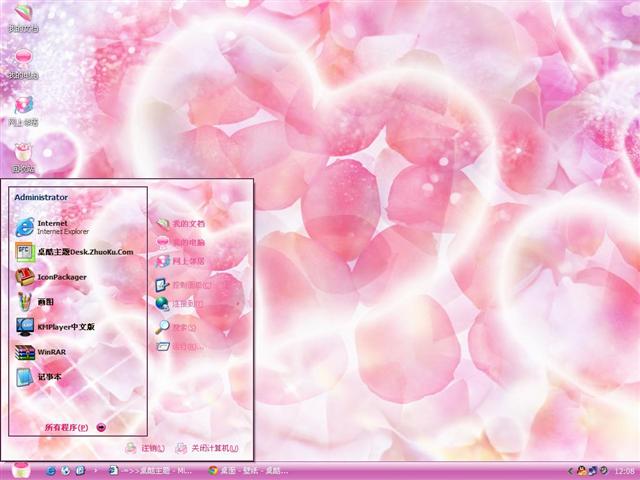Click the pink Start button on taskbar
The height and width of the screenshot is (480, 640).
point(20,471)
